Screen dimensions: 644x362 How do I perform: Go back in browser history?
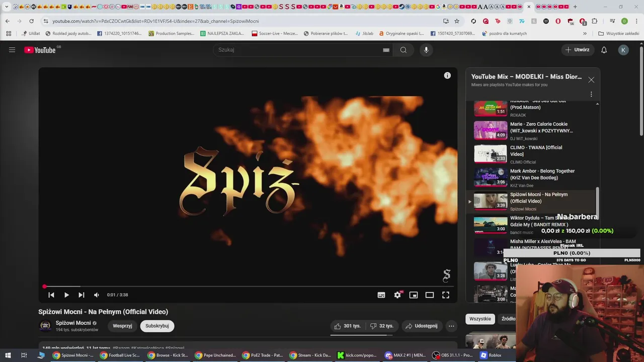[x=8, y=21]
